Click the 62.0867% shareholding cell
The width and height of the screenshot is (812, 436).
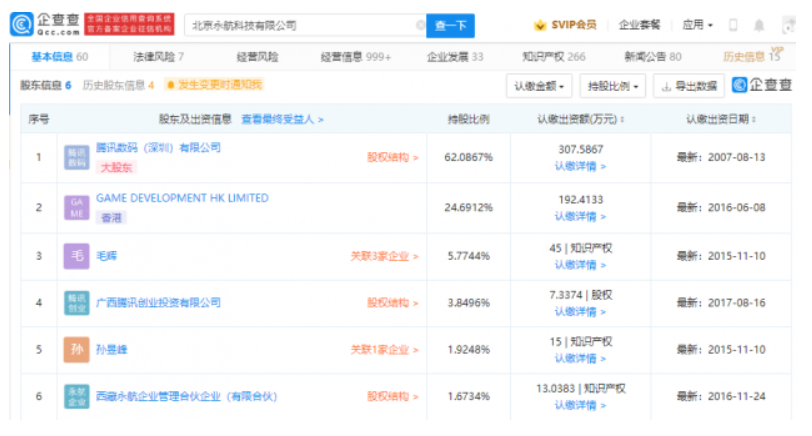click(x=468, y=157)
